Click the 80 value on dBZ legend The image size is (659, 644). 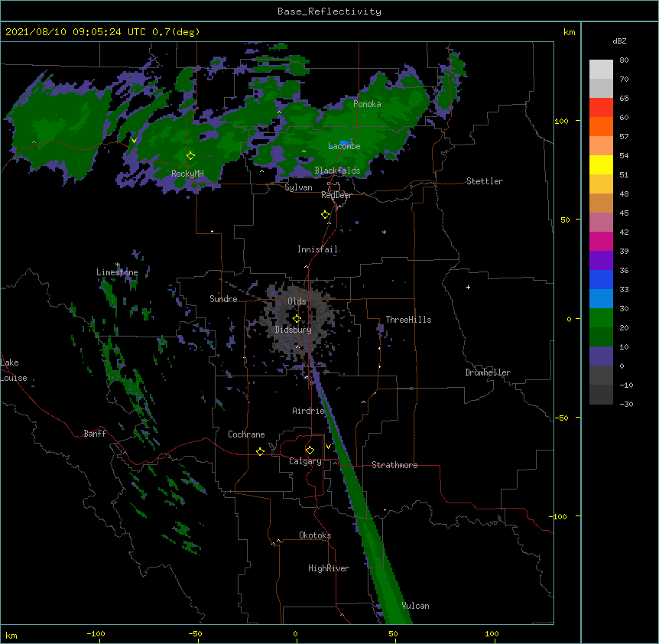click(624, 60)
